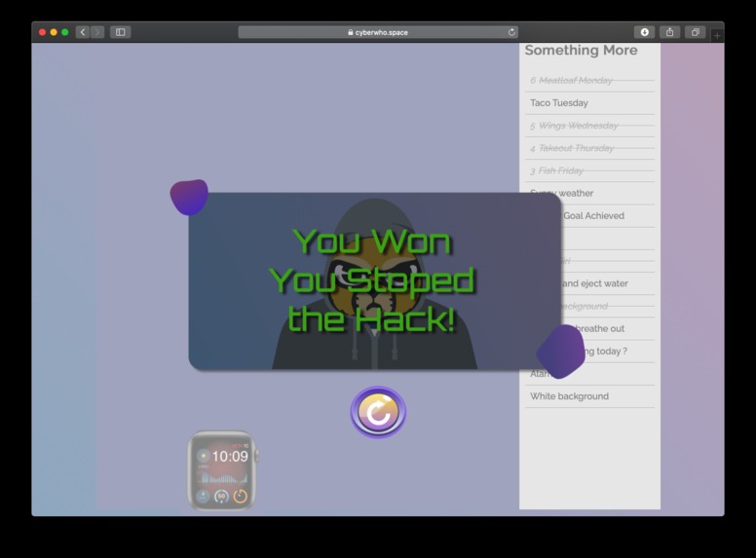Click the green fullscreen window button
Screen dimensions: 756x558
[65, 32]
